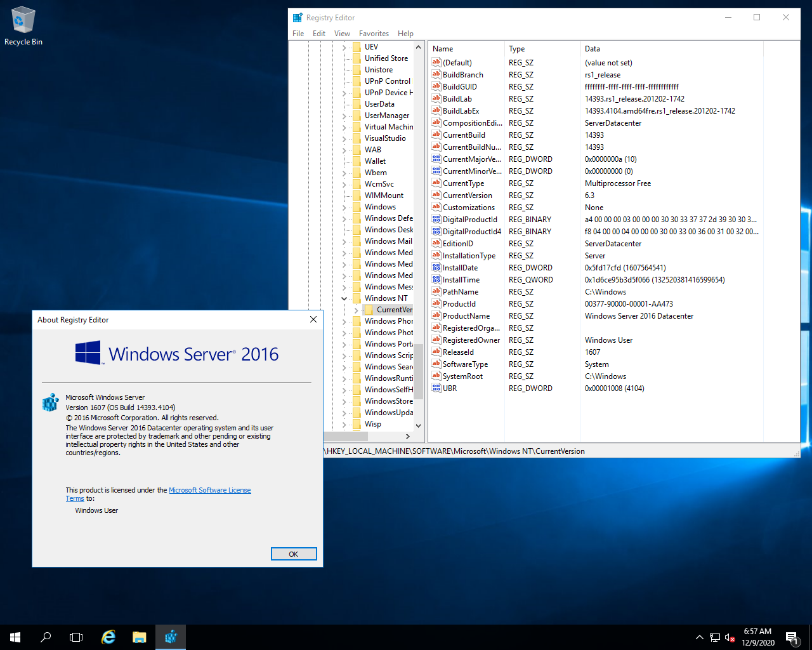Viewport: 812px width, 650px height.
Task: Click the EditionID value icon
Action: point(436,243)
